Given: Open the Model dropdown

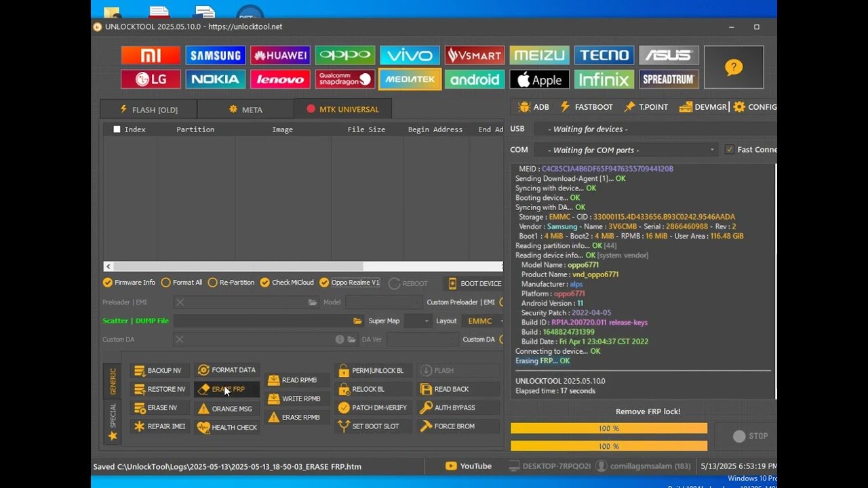Looking at the screenshot, I should [x=382, y=302].
